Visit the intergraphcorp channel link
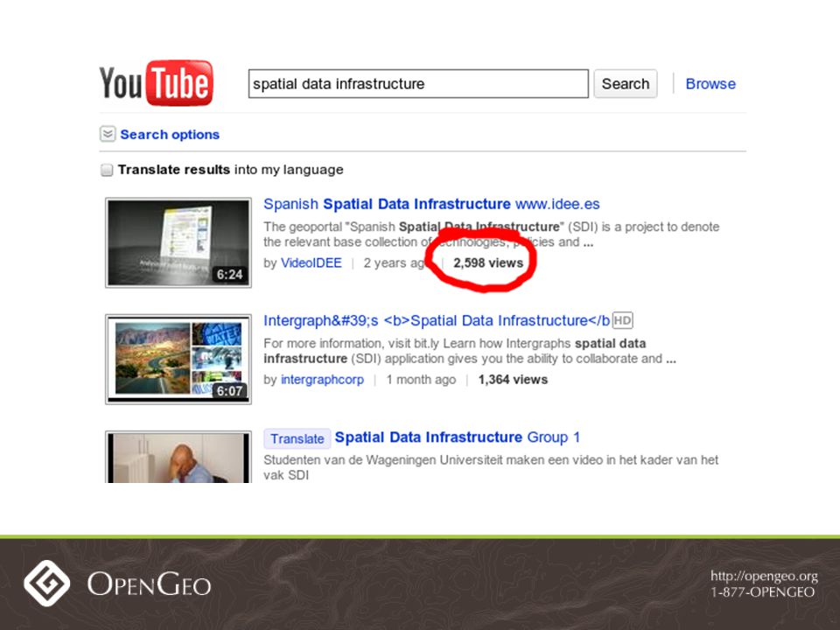 point(322,380)
